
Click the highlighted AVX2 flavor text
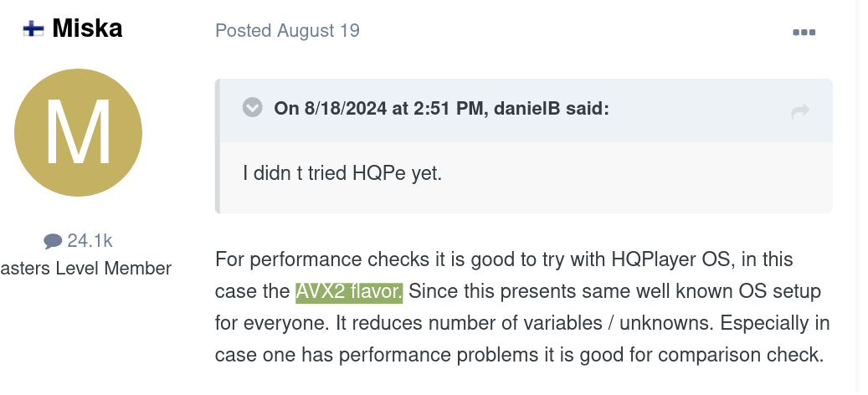pyautogui.click(x=349, y=291)
